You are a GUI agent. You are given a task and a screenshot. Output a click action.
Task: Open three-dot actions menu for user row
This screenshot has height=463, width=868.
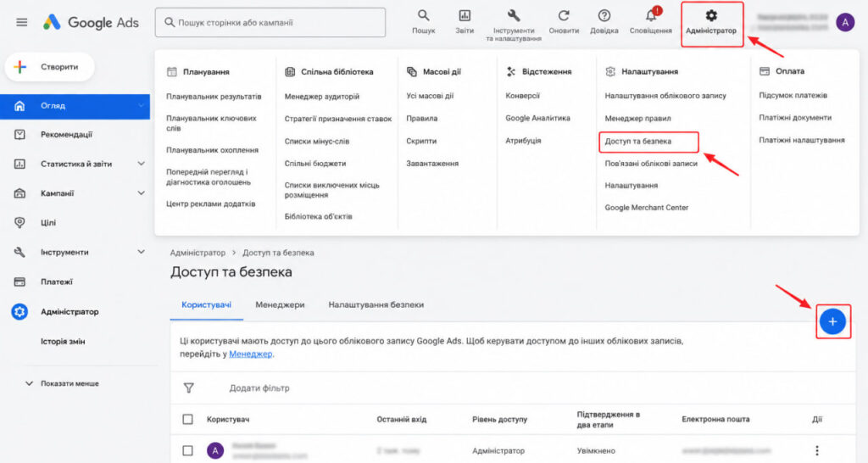[816, 450]
